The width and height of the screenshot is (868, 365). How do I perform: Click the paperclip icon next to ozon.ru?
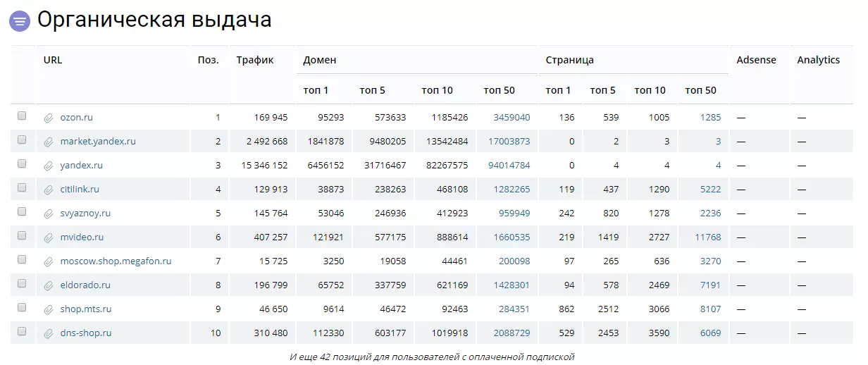pyautogui.click(x=49, y=118)
